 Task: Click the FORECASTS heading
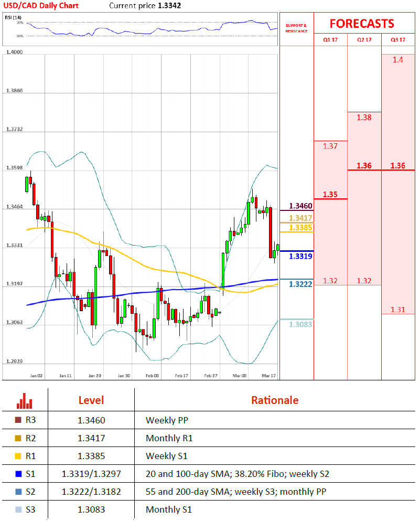[362, 24]
